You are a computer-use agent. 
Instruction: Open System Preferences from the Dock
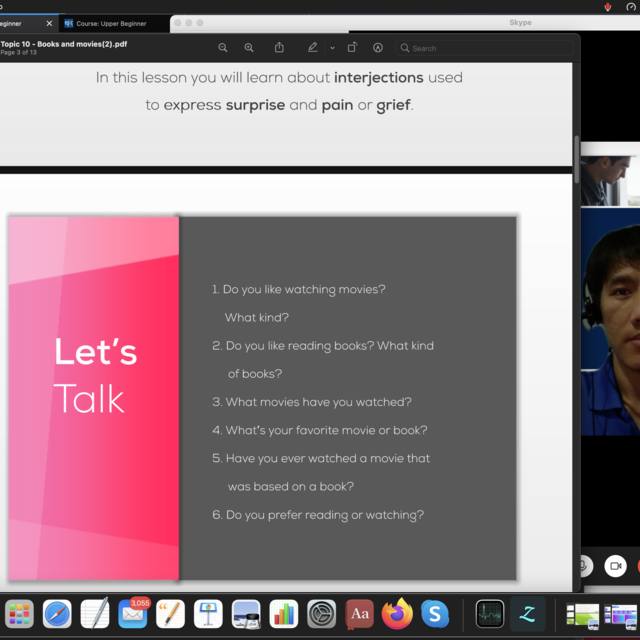click(322, 613)
